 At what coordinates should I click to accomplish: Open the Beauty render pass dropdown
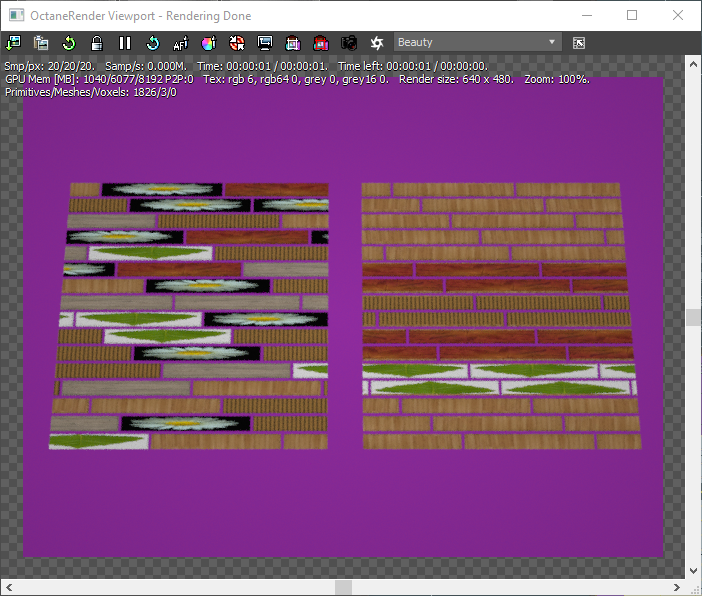click(x=477, y=42)
